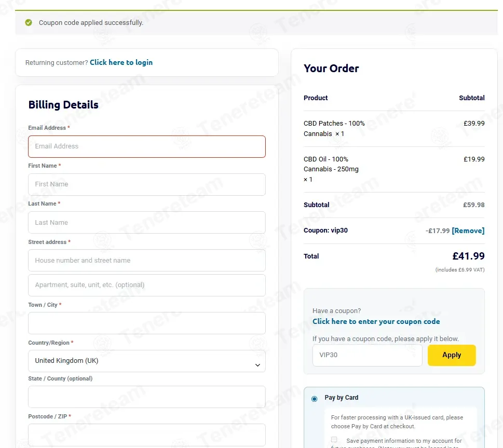Click the £19.99 product subtotal
This screenshot has height=448, width=503.
[474, 159]
